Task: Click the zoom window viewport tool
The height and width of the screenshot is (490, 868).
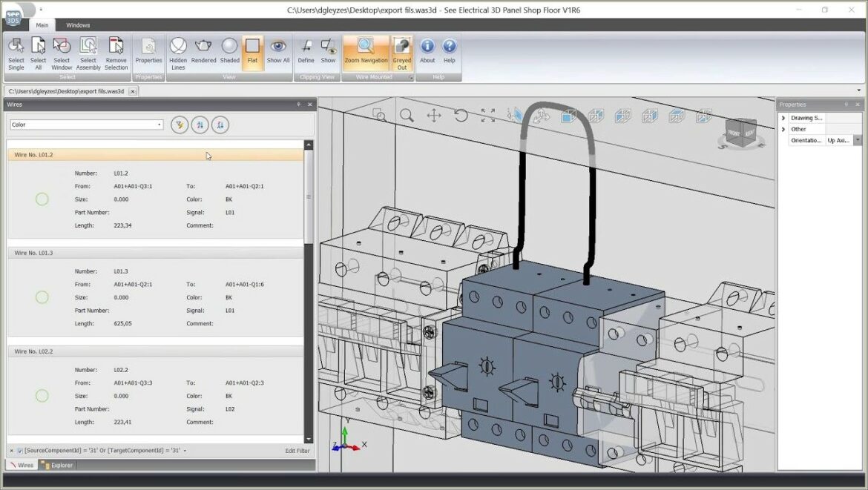Action: pos(379,115)
